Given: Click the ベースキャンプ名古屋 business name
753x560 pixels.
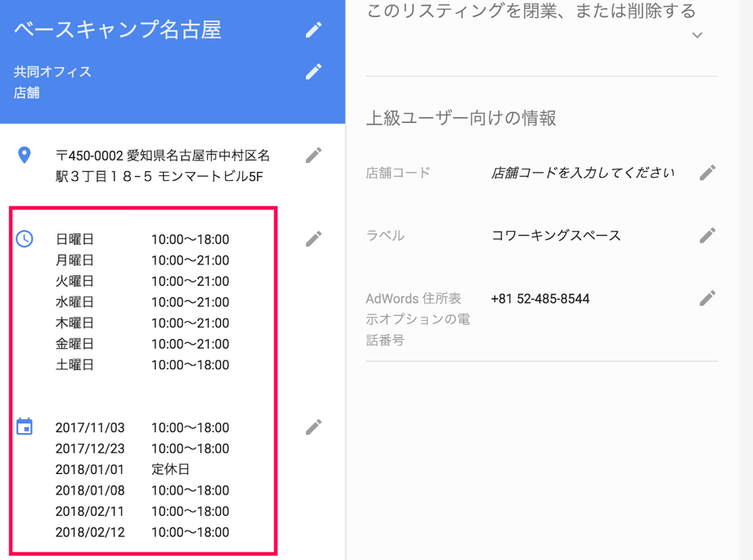Looking at the screenshot, I should click(x=118, y=30).
